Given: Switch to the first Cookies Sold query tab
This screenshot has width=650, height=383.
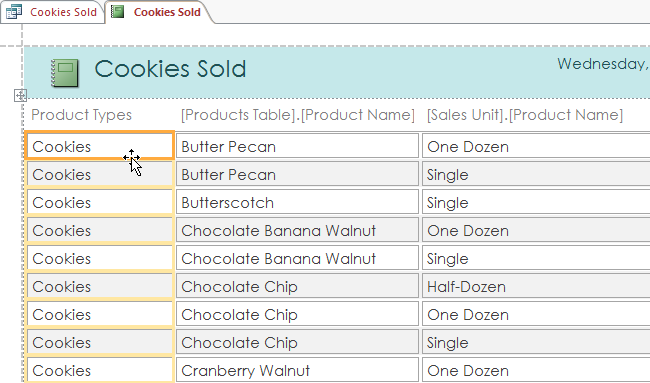Looking at the screenshot, I should [53, 12].
